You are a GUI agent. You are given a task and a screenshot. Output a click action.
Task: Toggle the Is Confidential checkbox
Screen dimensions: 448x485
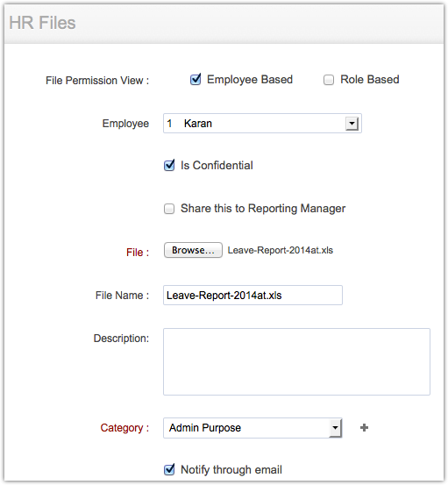pyautogui.click(x=169, y=166)
